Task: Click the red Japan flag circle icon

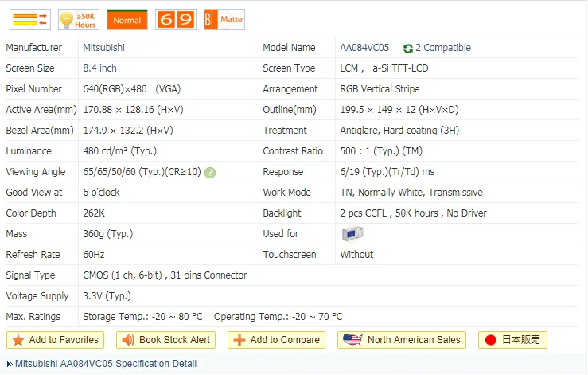Action: click(490, 340)
